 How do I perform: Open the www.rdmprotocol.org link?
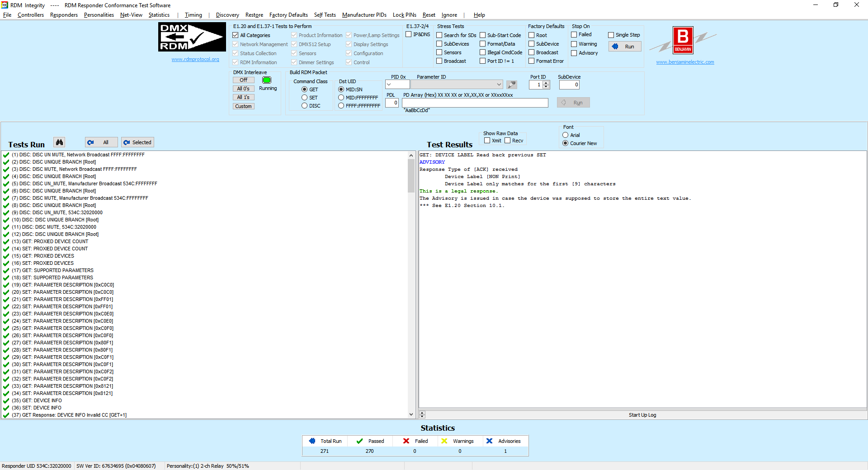click(x=195, y=59)
